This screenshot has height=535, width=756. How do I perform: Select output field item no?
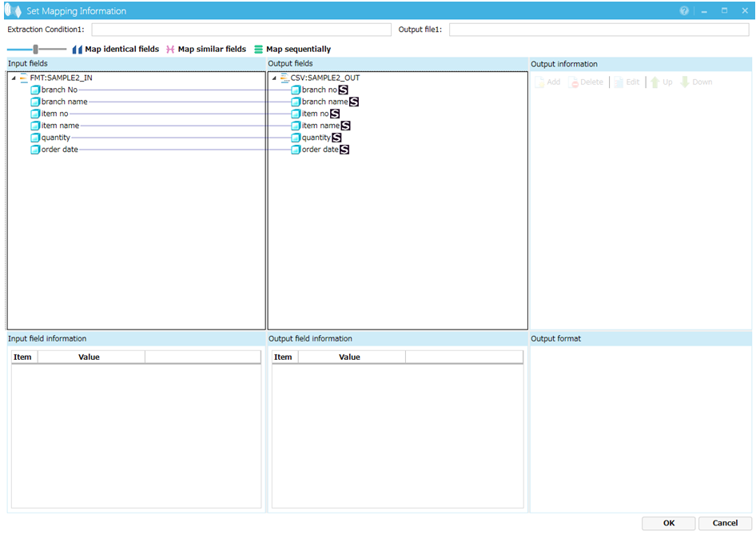coord(315,114)
